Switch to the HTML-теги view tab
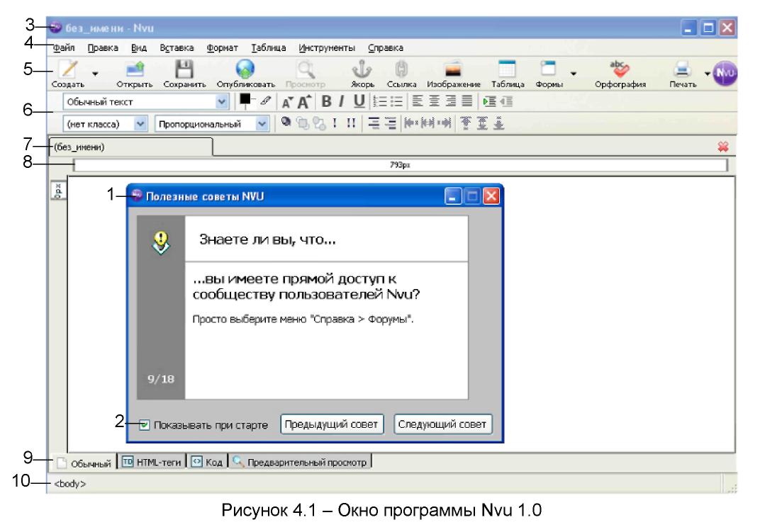Screen dimensions: 760x532 coord(152,463)
